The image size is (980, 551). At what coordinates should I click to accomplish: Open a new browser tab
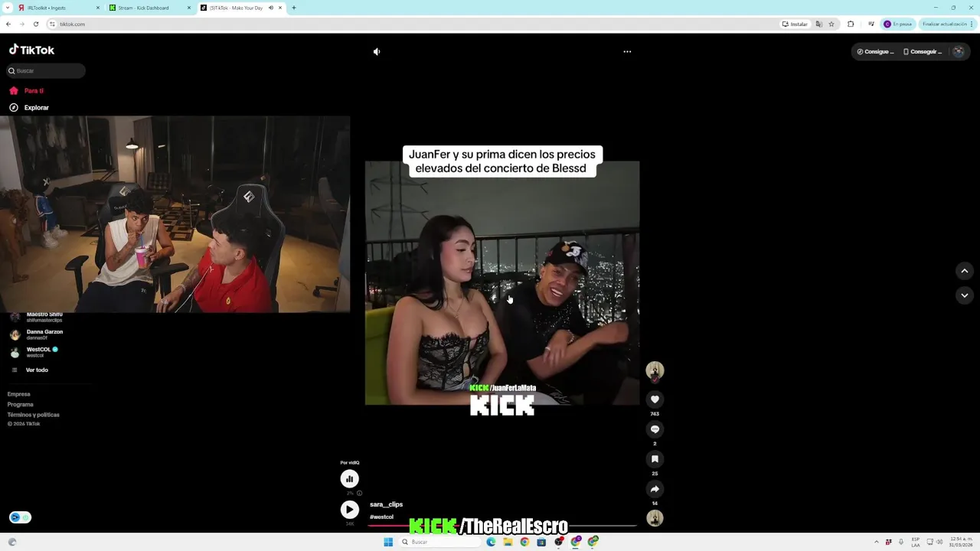pos(293,8)
